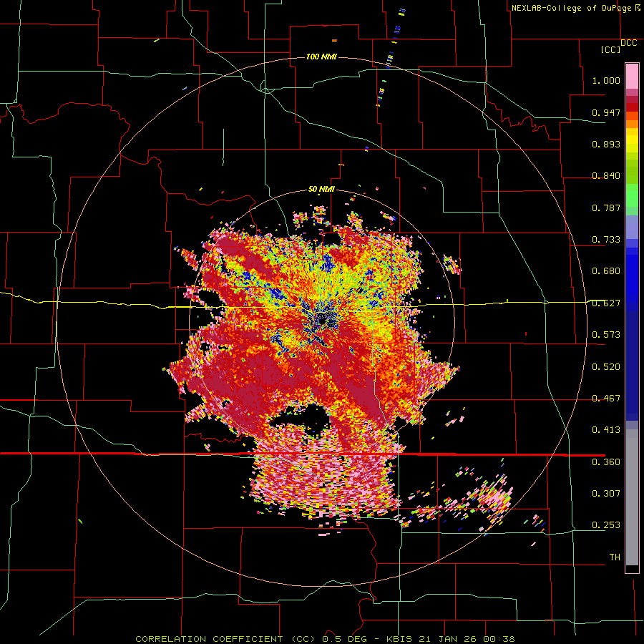The image size is (644, 644).
Task: Click the 0.253 scale value
Action: tap(606, 525)
